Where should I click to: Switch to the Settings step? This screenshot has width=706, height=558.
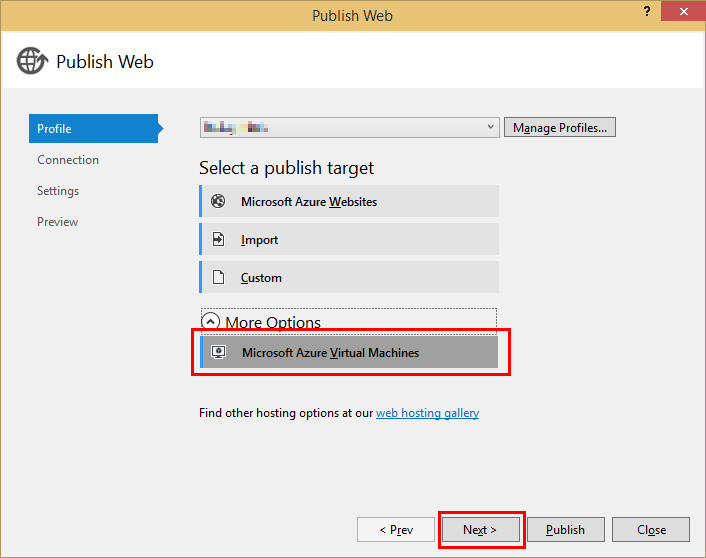pos(58,191)
